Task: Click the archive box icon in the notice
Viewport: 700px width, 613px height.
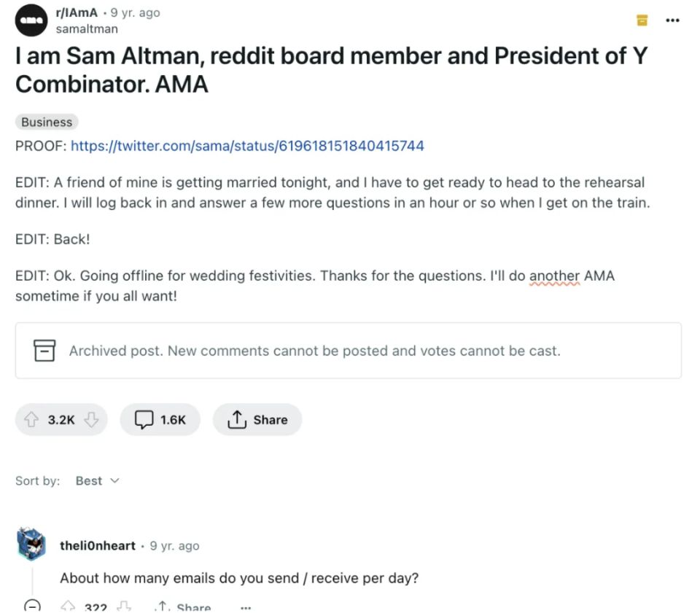Action: pyautogui.click(x=44, y=350)
